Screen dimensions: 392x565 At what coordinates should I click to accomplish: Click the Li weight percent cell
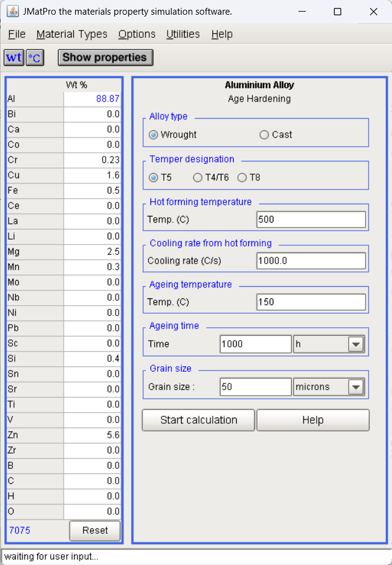(x=92, y=237)
